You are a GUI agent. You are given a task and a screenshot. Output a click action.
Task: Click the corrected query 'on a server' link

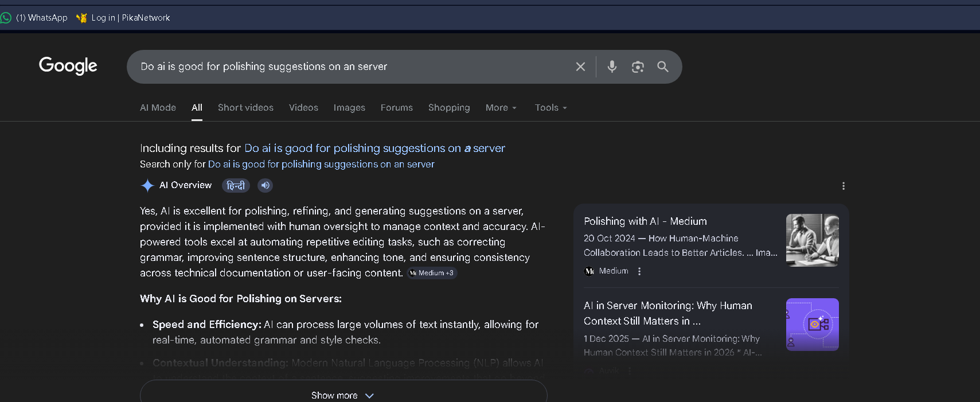pos(374,149)
